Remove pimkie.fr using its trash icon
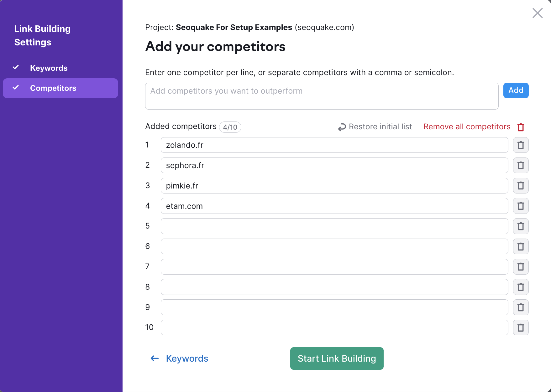This screenshot has width=551, height=392. [521, 186]
